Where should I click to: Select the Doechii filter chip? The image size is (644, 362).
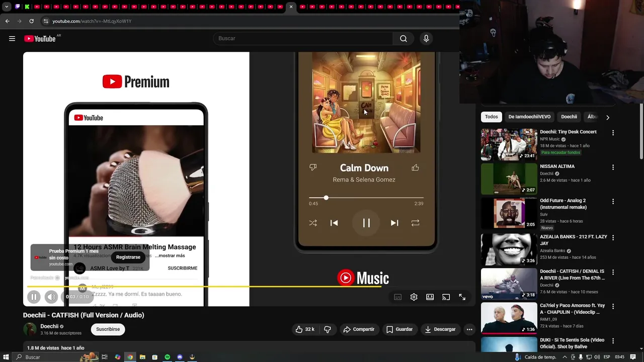[x=569, y=117]
